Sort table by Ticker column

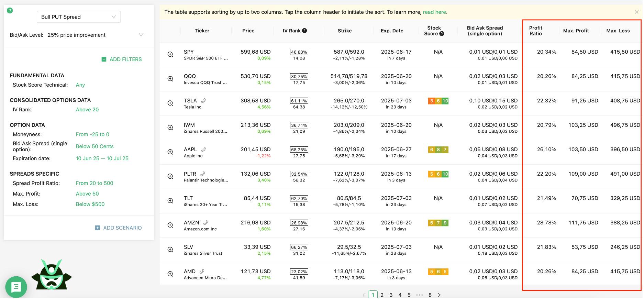point(202,31)
